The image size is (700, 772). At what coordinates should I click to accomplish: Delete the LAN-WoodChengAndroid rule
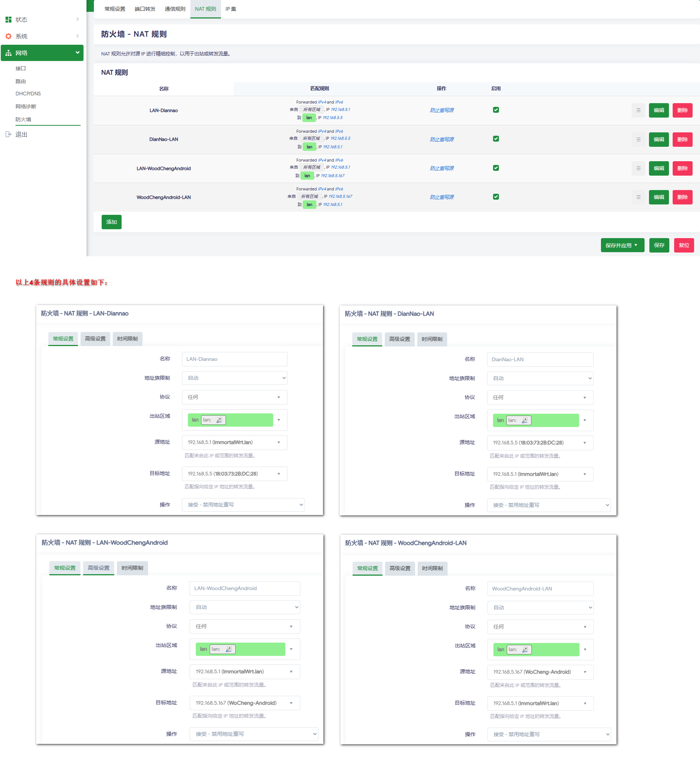(x=682, y=169)
